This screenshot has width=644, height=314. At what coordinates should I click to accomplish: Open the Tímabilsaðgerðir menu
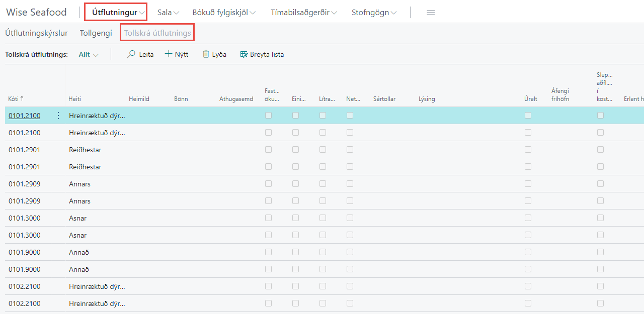pos(303,13)
